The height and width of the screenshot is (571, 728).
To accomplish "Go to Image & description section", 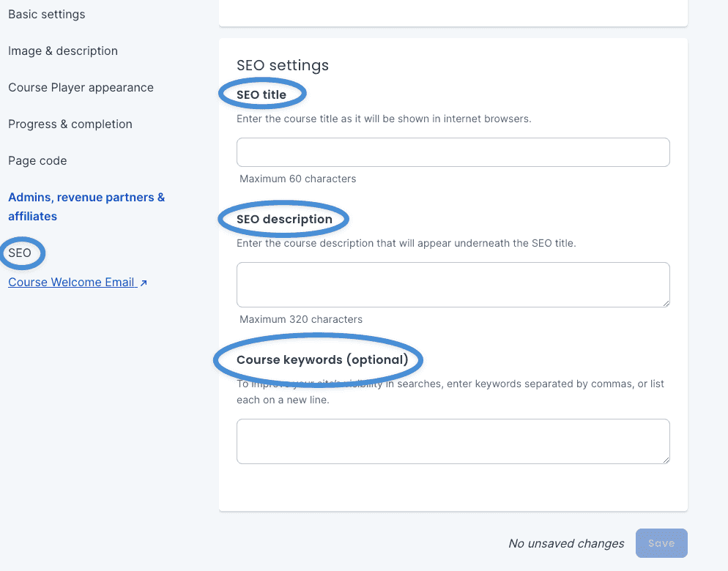I will (x=63, y=51).
